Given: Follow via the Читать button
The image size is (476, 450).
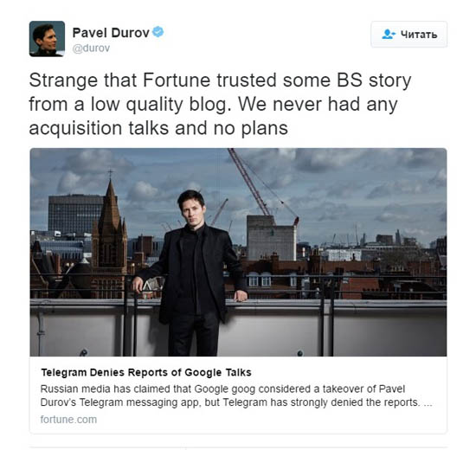Looking at the screenshot, I should click(408, 35).
